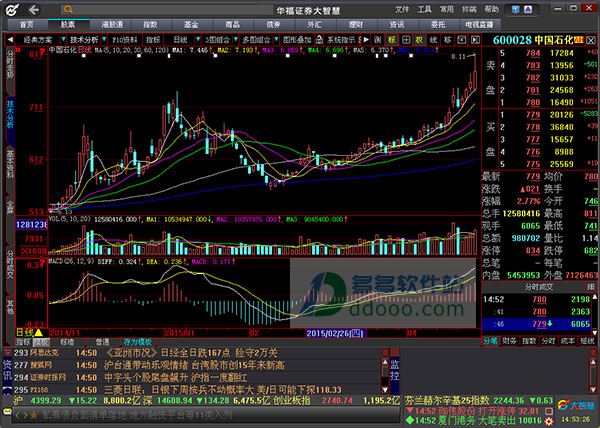Switch to the 电视直播 tab

[479, 25]
